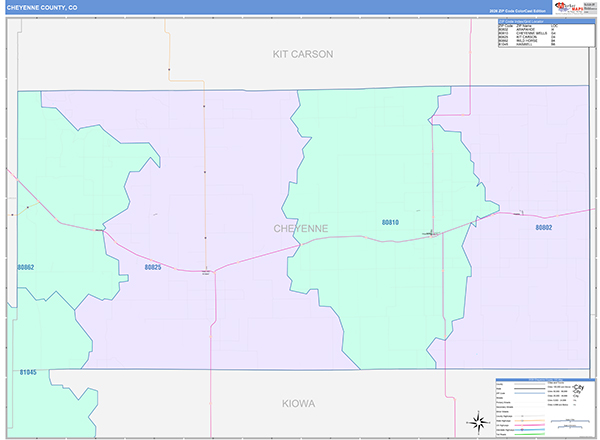Click the 'ZIP Code ColorCast Edition' subtitle
The image size is (600, 440).
[x=517, y=11]
